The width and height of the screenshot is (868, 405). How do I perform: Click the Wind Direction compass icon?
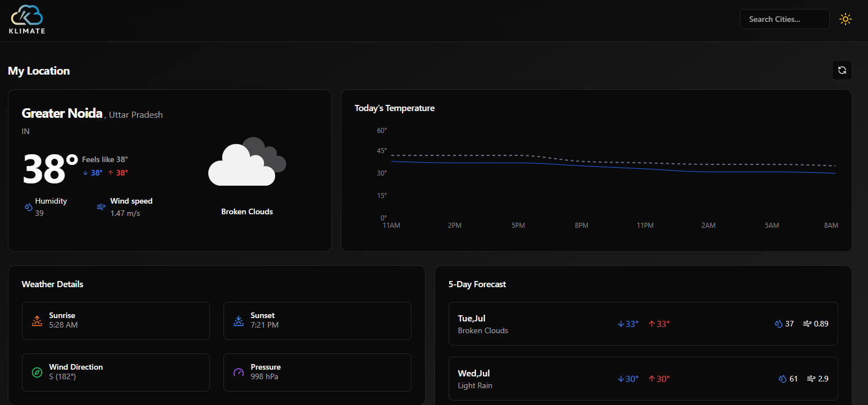coord(36,372)
